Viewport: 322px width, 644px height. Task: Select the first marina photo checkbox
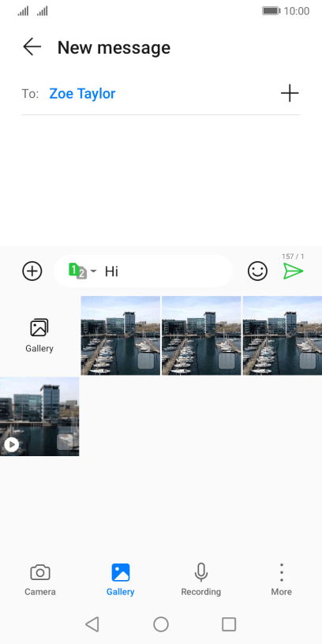(146, 361)
